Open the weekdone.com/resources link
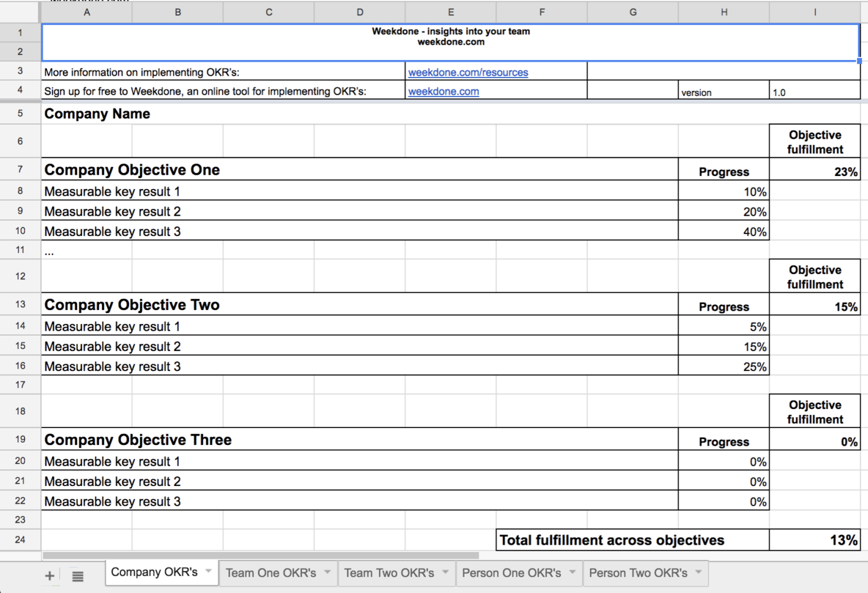The image size is (868, 593). [468, 72]
